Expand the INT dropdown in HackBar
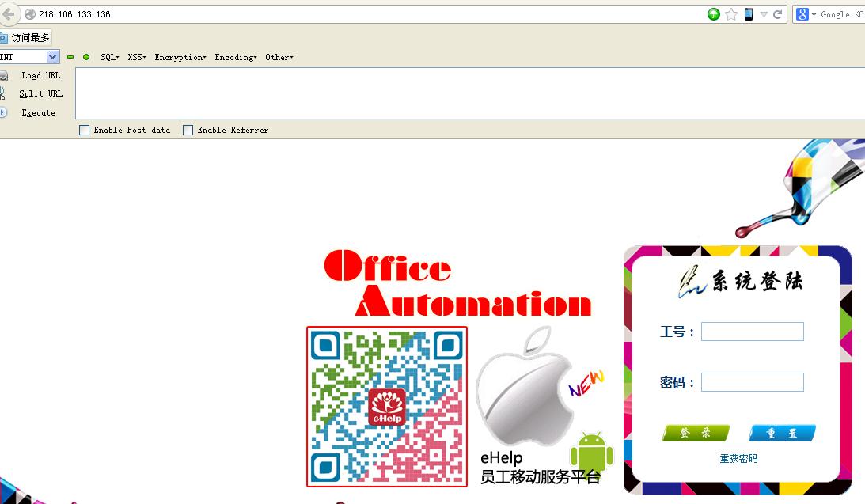 pyautogui.click(x=52, y=57)
